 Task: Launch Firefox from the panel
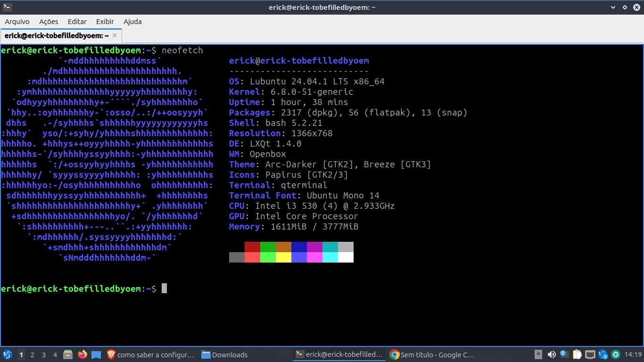pos(83,354)
